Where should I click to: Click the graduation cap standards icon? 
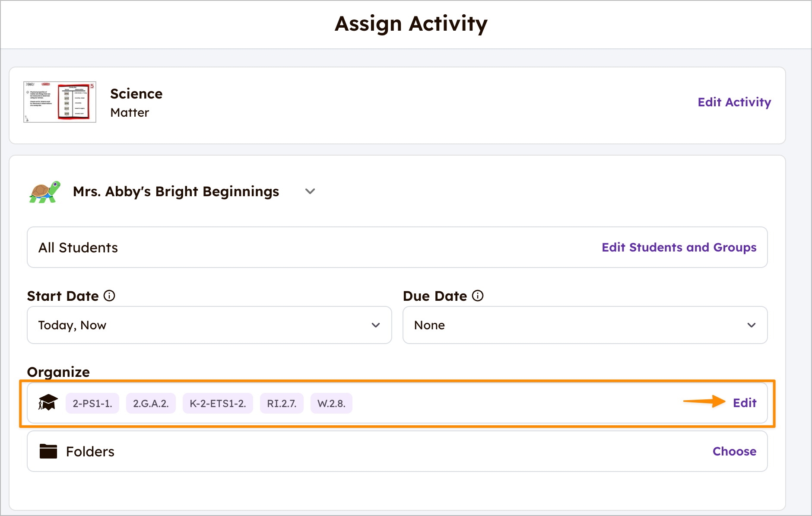coord(48,403)
